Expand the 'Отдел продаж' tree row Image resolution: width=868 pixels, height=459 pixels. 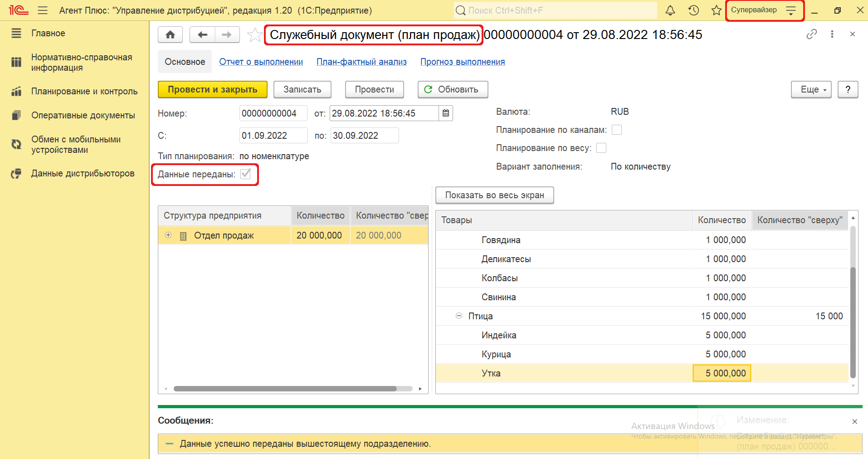tap(168, 235)
